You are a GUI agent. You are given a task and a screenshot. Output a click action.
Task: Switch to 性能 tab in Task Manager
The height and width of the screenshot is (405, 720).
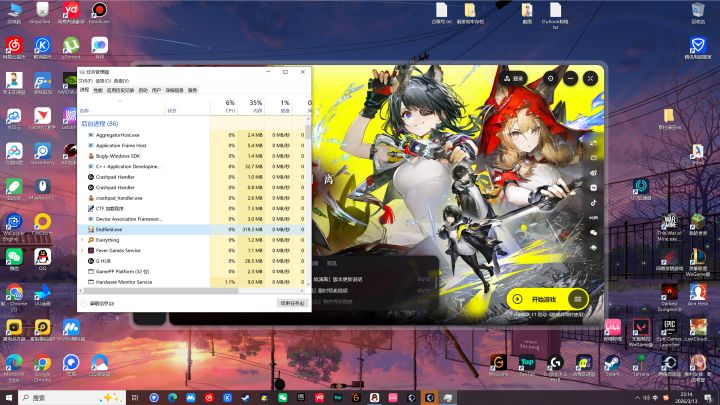pyautogui.click(x=98, y=90)
